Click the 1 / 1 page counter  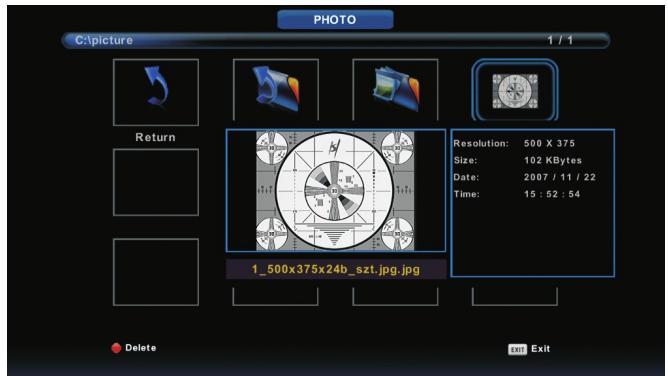(x=560, y=40)
